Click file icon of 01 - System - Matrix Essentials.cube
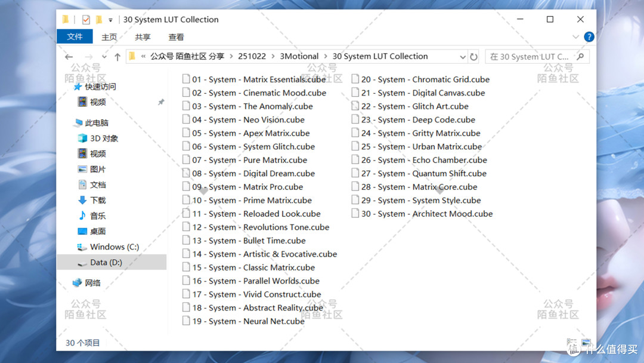 click(x=186, y=79)
